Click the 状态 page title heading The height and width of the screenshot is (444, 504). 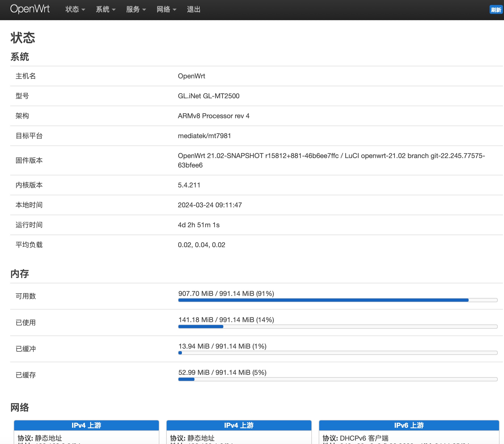pos(23,38)
